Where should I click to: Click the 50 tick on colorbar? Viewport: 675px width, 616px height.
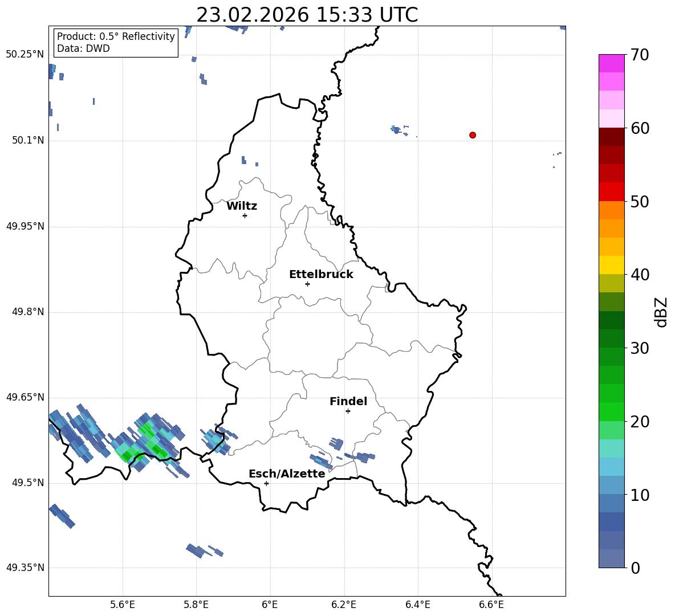pyautogui.click(x=640, y=201)
